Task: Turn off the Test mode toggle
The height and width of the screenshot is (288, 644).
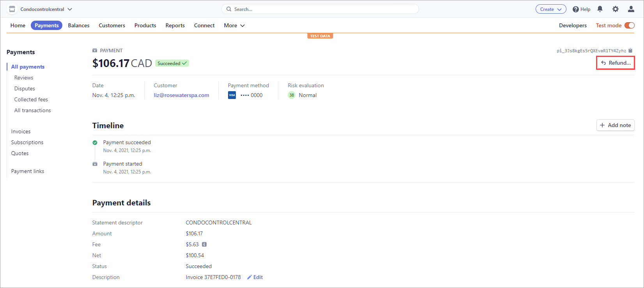Action: 630,25
